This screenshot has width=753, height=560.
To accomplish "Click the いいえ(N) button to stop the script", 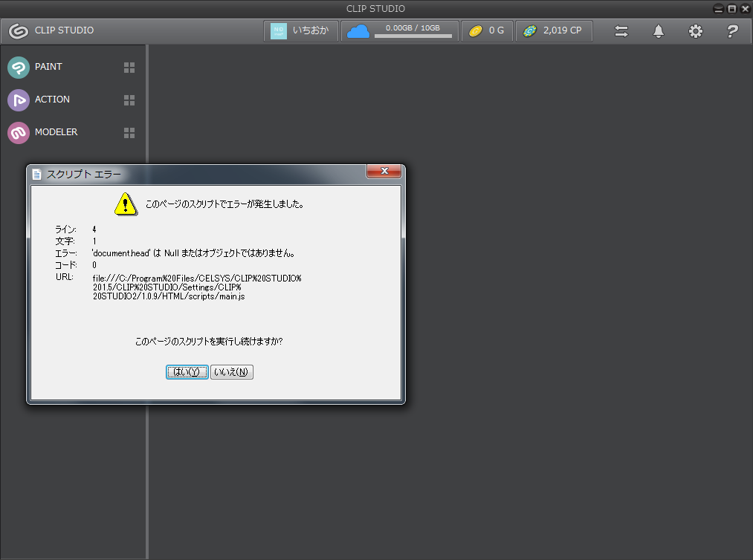I will click(x=231, y=372).
